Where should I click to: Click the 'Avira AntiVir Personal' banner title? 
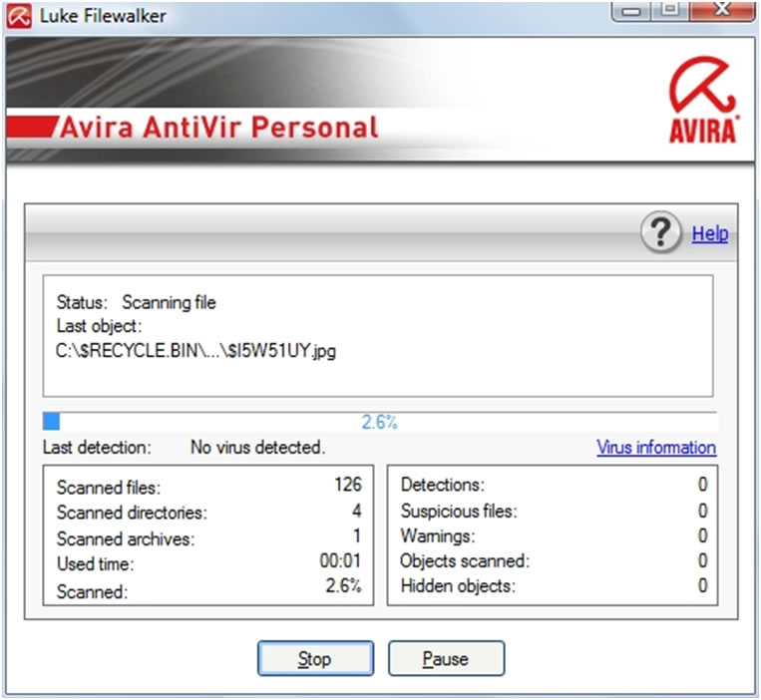(x=218, y=128)
